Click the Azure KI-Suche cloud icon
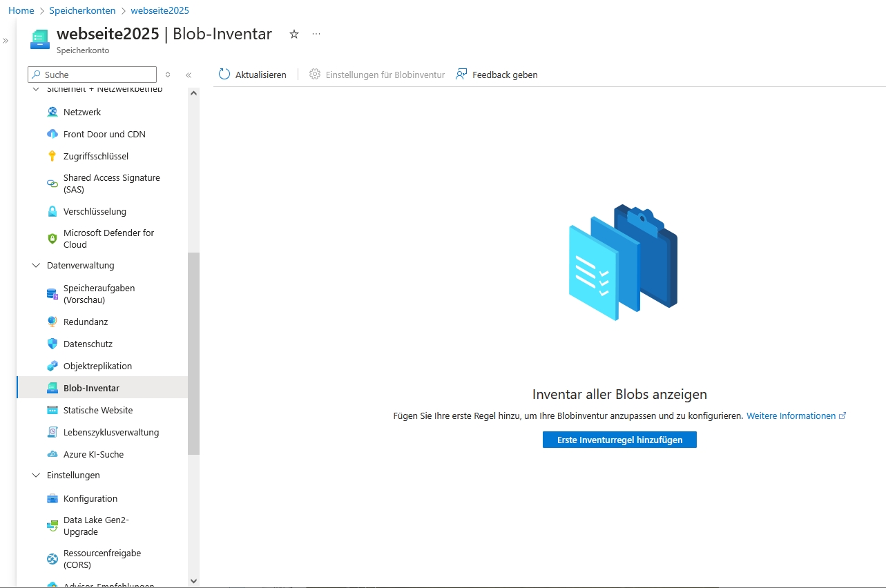The width and height of the screenshot is (886, 588). point(52,454)
